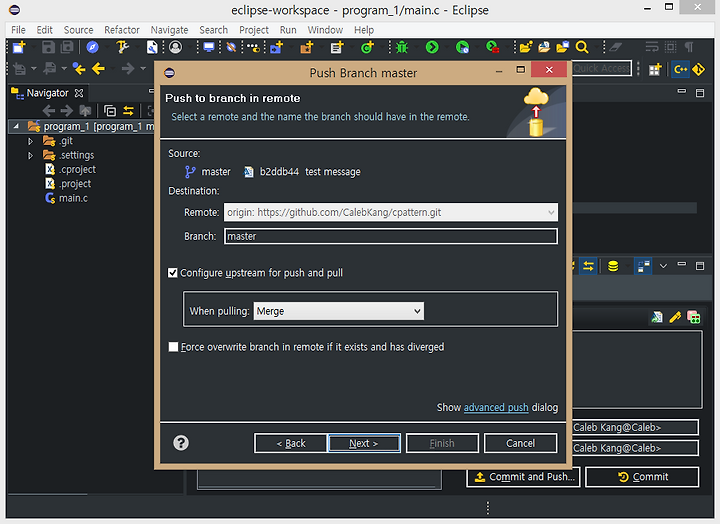
Task: Click the New file toolbar icon
Action: coord(19,47)
